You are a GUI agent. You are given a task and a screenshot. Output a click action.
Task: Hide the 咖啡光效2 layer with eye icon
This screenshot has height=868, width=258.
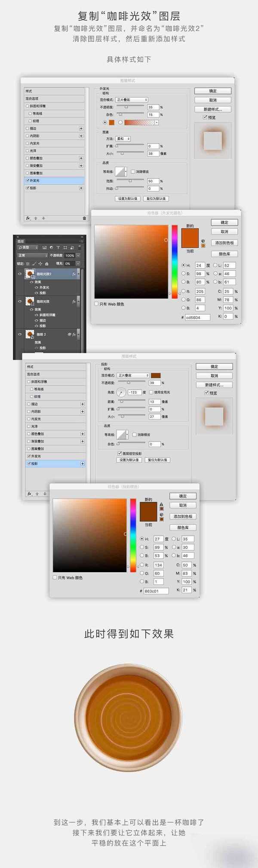click(19, 273)
